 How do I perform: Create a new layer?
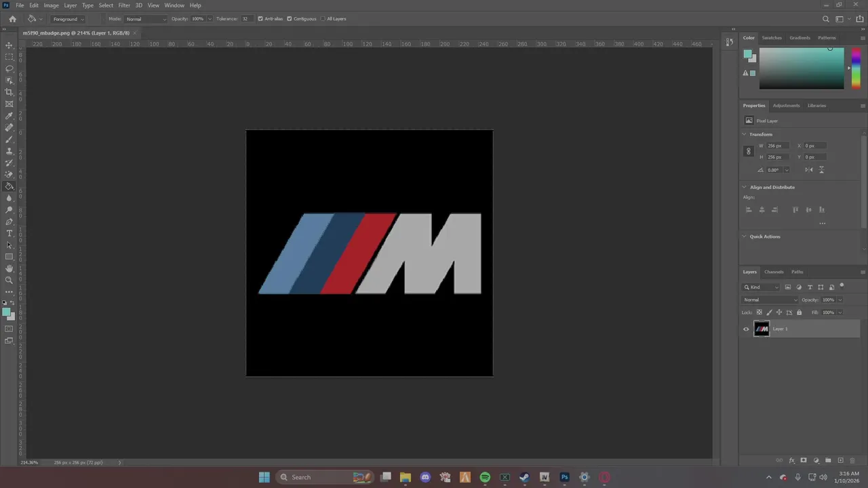840,461
